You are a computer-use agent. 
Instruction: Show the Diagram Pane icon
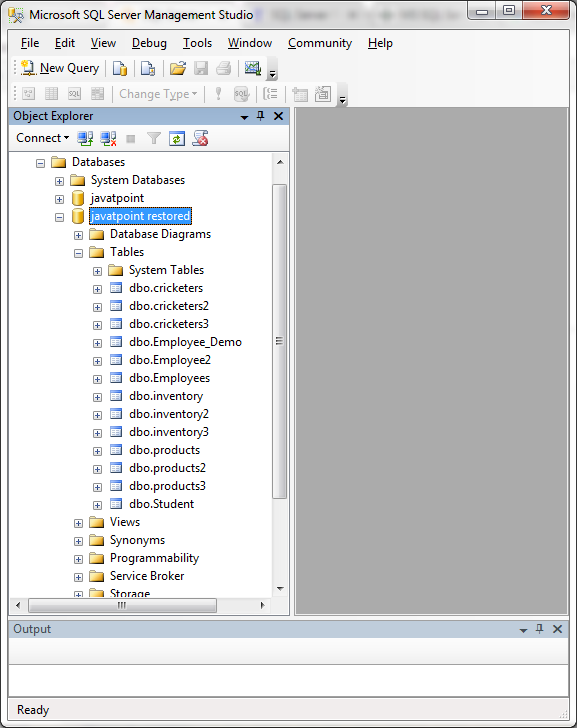pos(28,94)
